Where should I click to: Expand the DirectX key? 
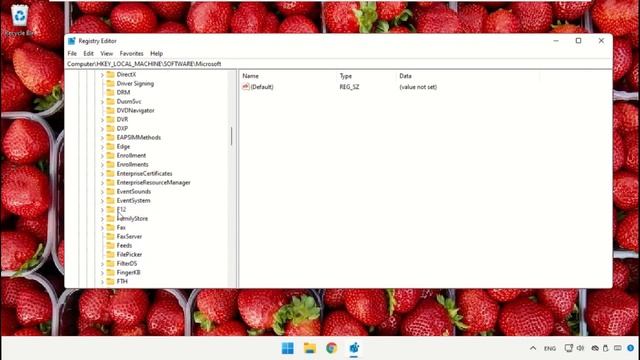click(x=102, y=75)
